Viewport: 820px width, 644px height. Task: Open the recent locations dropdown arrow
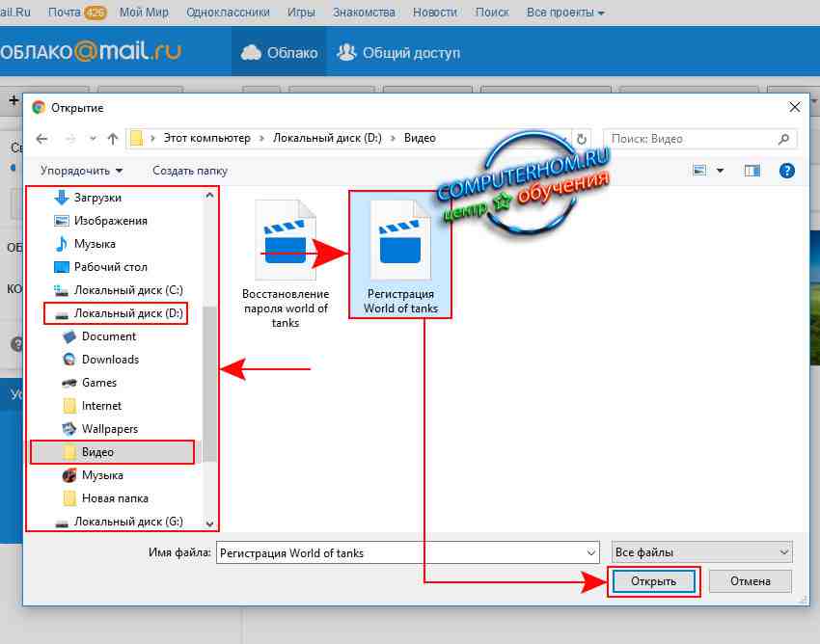93,139
